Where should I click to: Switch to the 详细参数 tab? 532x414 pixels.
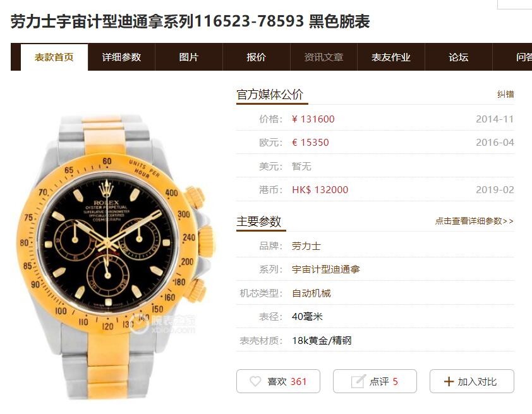coord(121,57)
